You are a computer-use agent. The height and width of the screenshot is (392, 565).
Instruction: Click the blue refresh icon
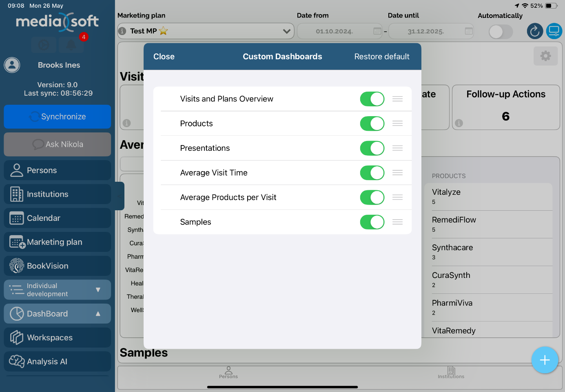click(535, 31)
